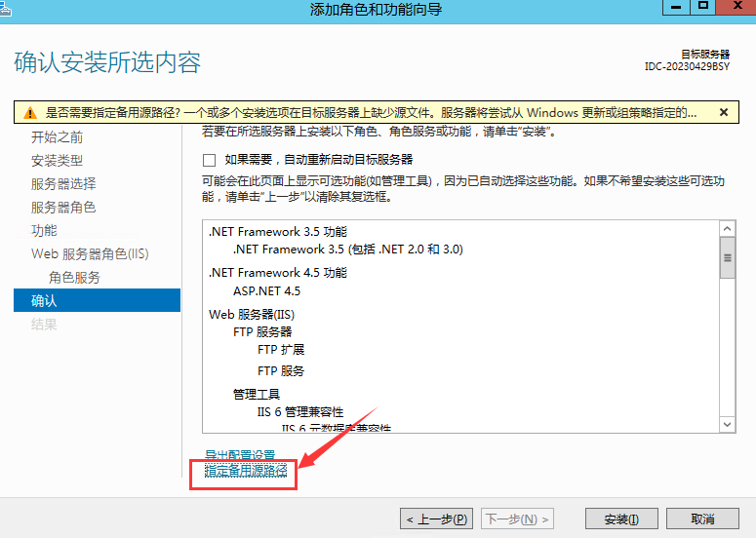This screenshot has width=756, height=538.
Task: Dismiss the alternate source path warning banner
Action: [724, 112]
